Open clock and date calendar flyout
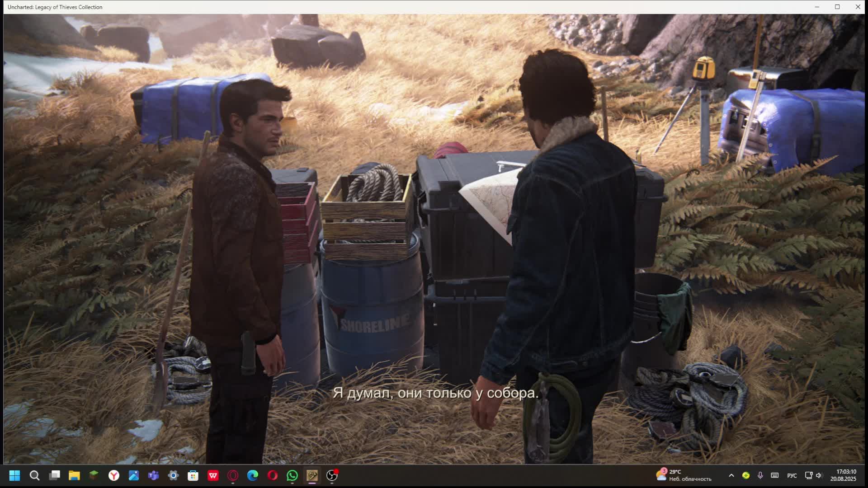This screenshot has width=868, height=488. click(x=843, y=475)
